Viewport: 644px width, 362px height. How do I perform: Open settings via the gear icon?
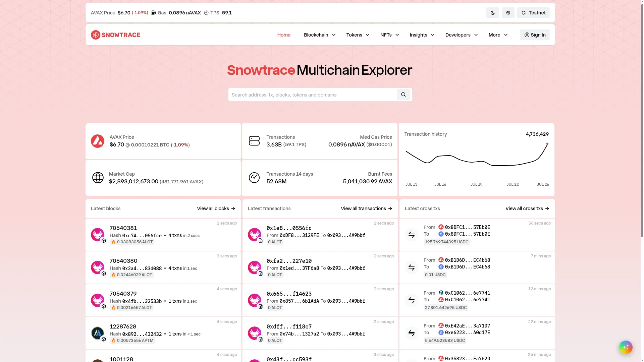pos(508,13)
